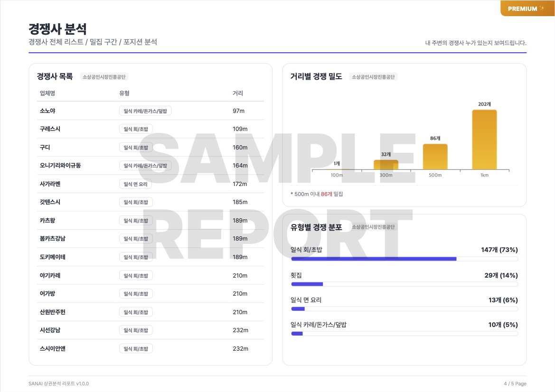This screenshot has width=555, height=392.
Task: Click the 횟집 14% progress bar
Action: point(307,284)
